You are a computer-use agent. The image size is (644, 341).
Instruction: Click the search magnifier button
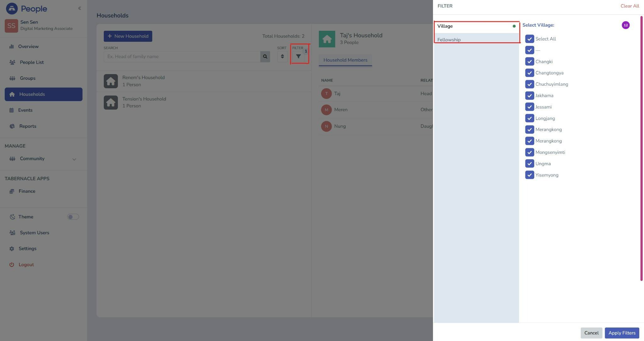pos(265,57)
